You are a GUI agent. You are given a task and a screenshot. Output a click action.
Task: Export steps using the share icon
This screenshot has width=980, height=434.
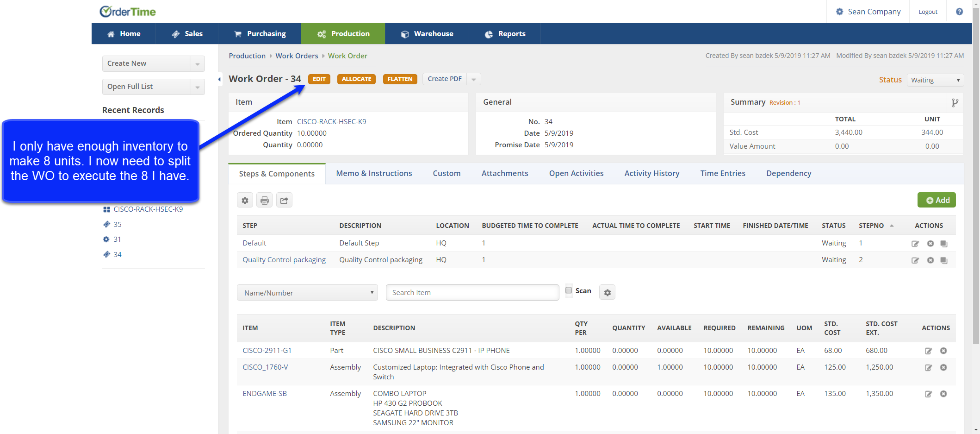click(284, 200)
